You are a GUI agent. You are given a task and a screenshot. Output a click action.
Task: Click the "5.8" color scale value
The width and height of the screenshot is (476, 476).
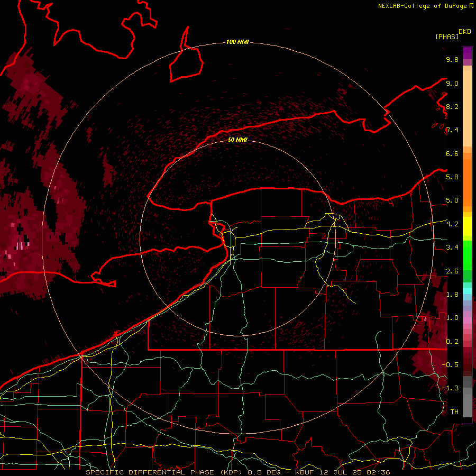pyautogui.click(x=452, y=177)
